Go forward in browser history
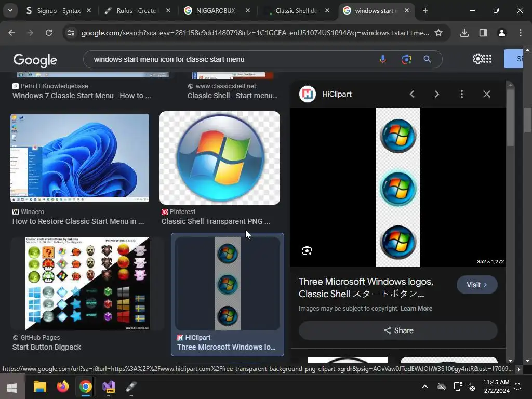 coord(30,33)
